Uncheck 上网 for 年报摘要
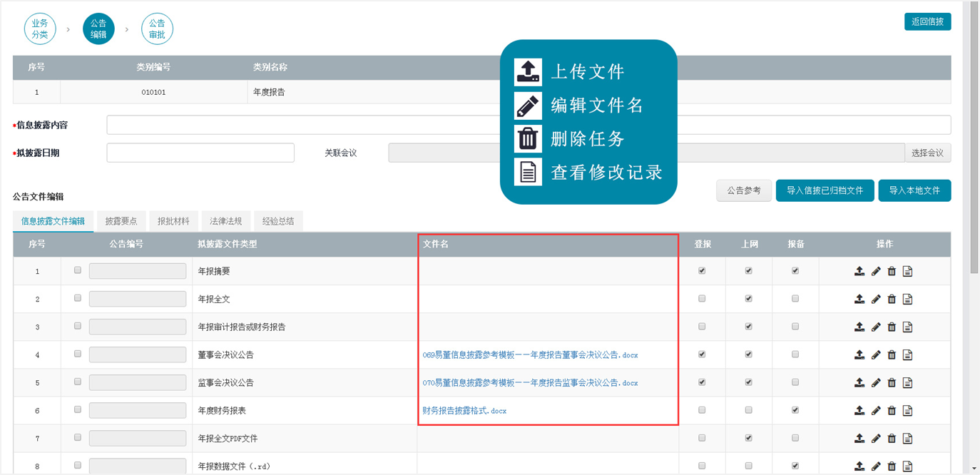Screen dimensions: 980x475 (748, 270)
